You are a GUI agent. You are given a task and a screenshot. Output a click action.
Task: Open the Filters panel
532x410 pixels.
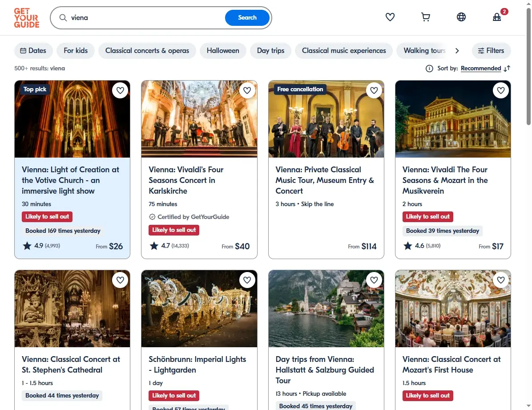tap(491, 51)
